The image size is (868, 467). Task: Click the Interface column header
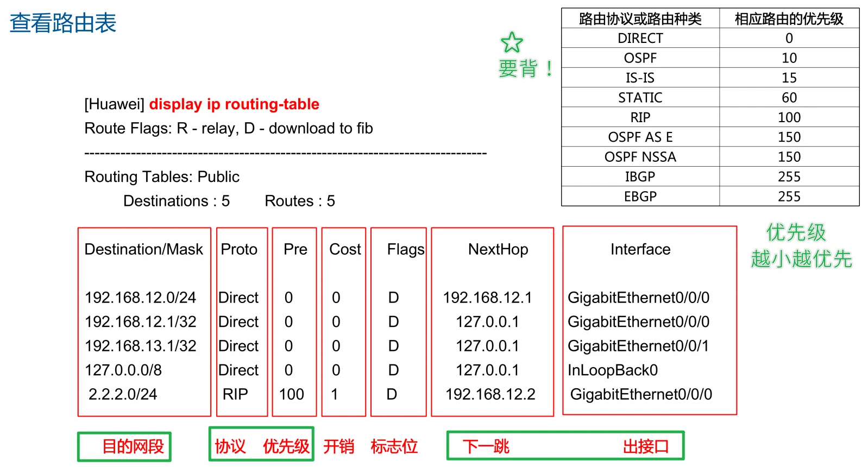pos(640,249)
